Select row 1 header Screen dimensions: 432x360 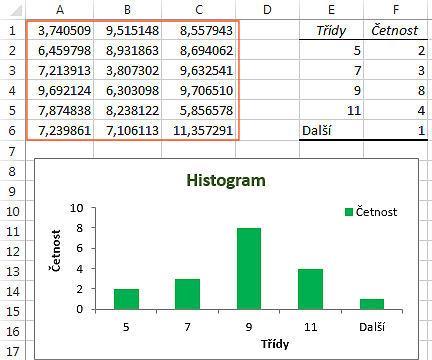click(x=13, y=30)
